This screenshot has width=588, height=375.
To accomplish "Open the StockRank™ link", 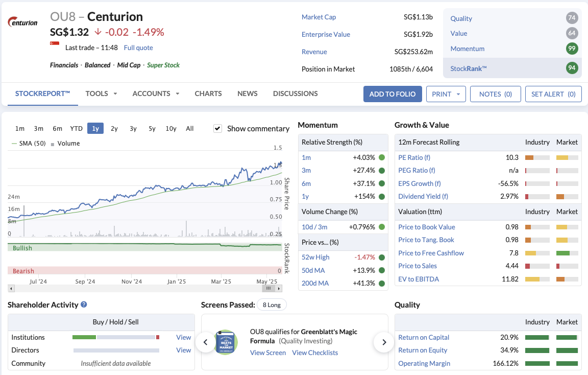I will (469, 68).
